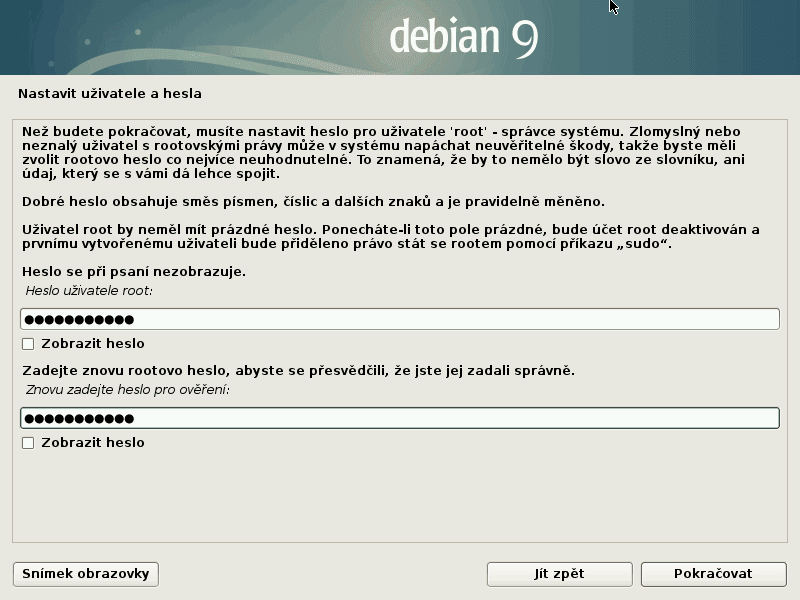Click the root password input field
The image size is (800, 600).
400,319
